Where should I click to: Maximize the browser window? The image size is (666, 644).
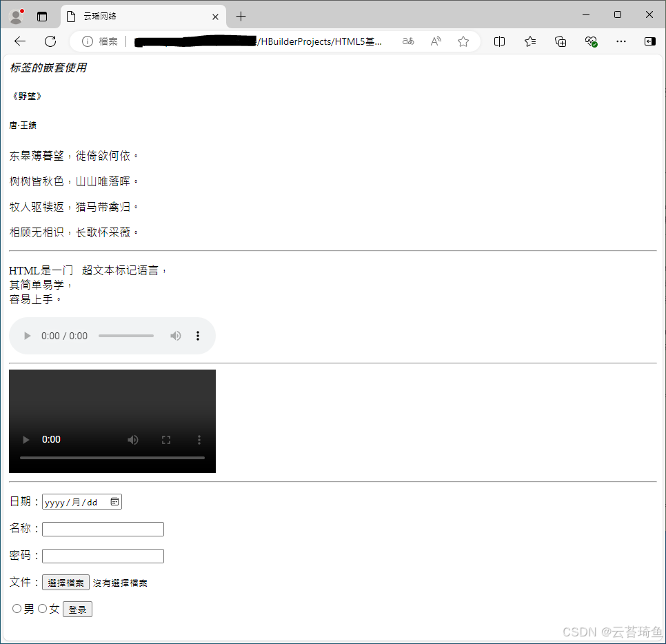click(618, 15)
